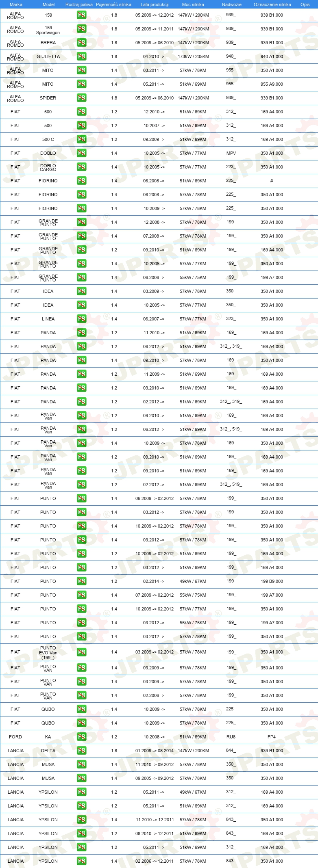Click the fuel icon in the FIAT LINEA row
The height and width of the screenshot is (868, 318).
tap(81, 319)
